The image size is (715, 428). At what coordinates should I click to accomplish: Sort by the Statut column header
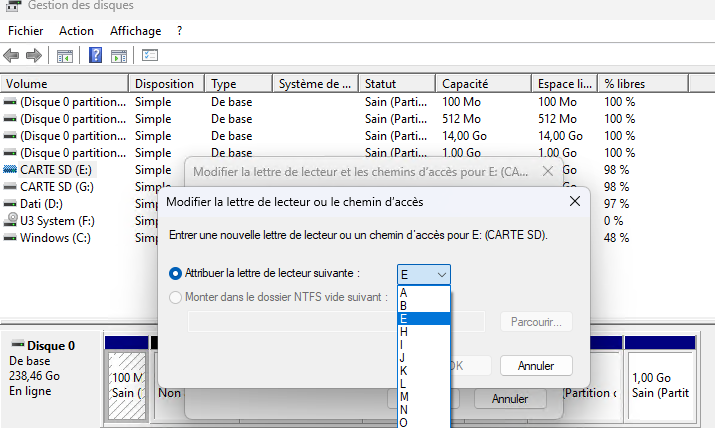coord(397,84)
